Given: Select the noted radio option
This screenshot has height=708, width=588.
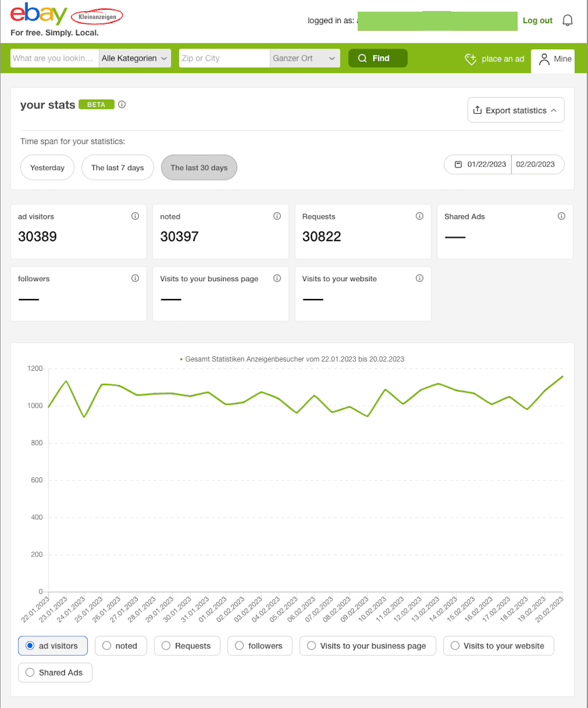Looking at the screenshot, I should point(120,646).
